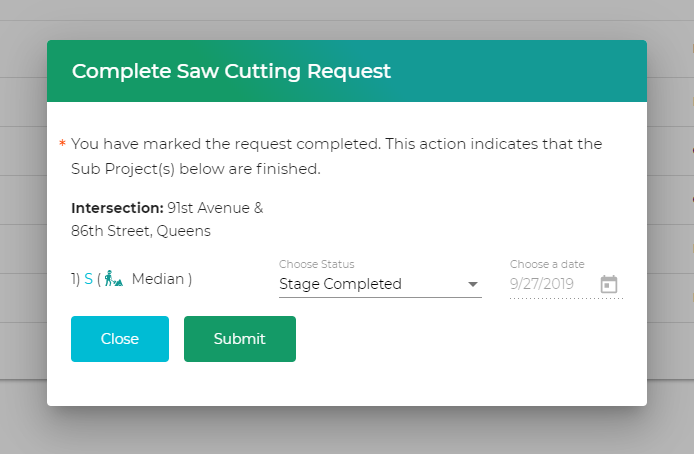Expand the Stage Completed dropdown arrow
The width and height of the screenshot is (694, 454).
473,284
